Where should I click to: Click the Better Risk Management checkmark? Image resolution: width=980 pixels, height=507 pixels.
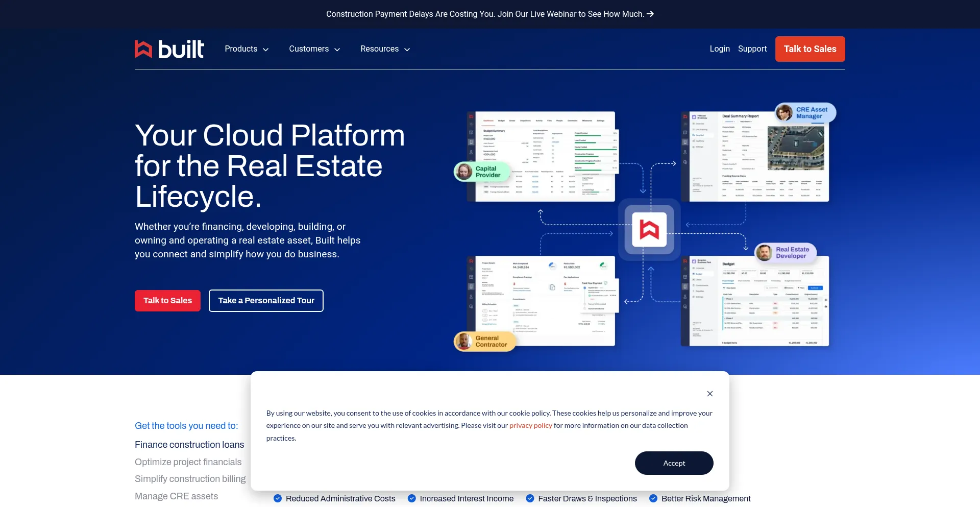point(653,498)
